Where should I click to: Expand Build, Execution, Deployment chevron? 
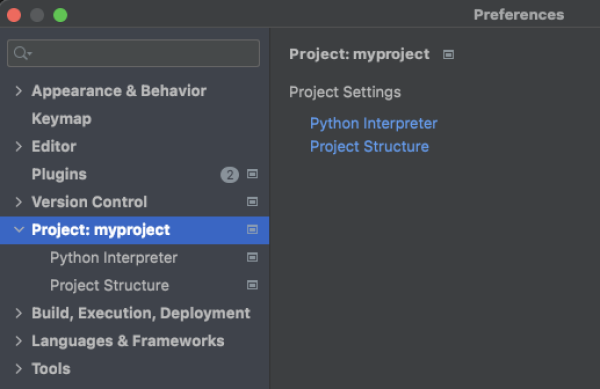[x=18, y=313]
